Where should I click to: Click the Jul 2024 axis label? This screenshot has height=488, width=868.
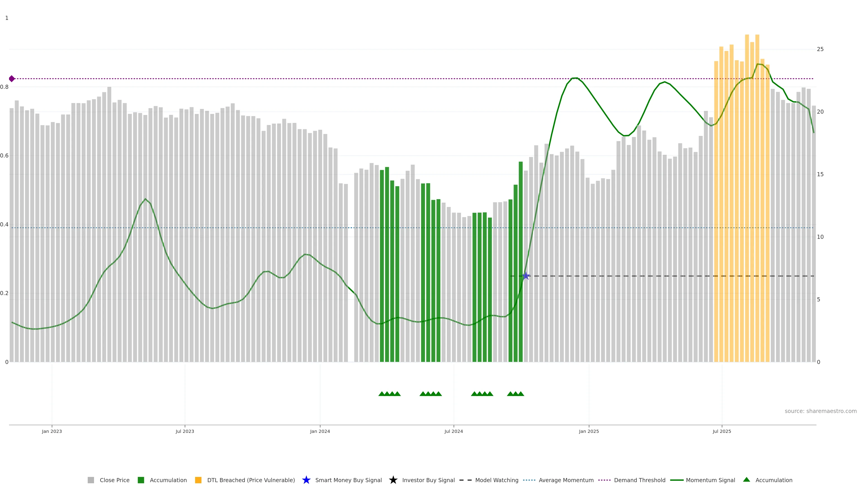pos(453,431)
